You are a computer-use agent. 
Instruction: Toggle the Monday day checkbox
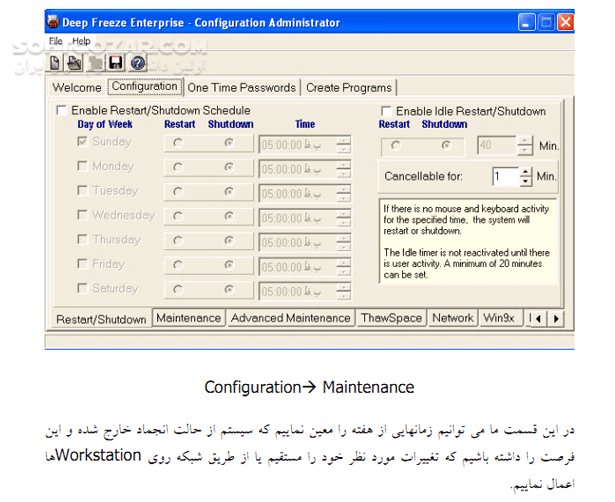tap(82, 167)
